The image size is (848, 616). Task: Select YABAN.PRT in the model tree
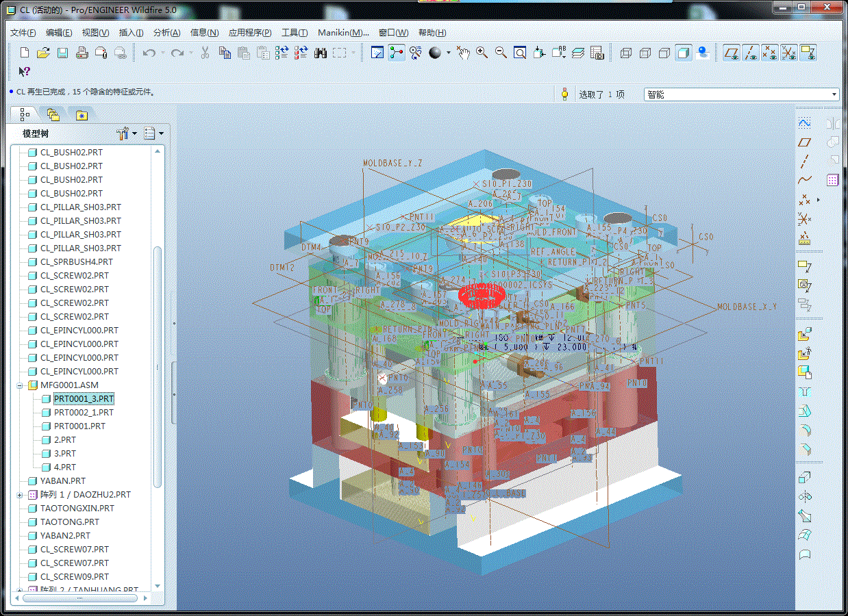coord(62,481)
